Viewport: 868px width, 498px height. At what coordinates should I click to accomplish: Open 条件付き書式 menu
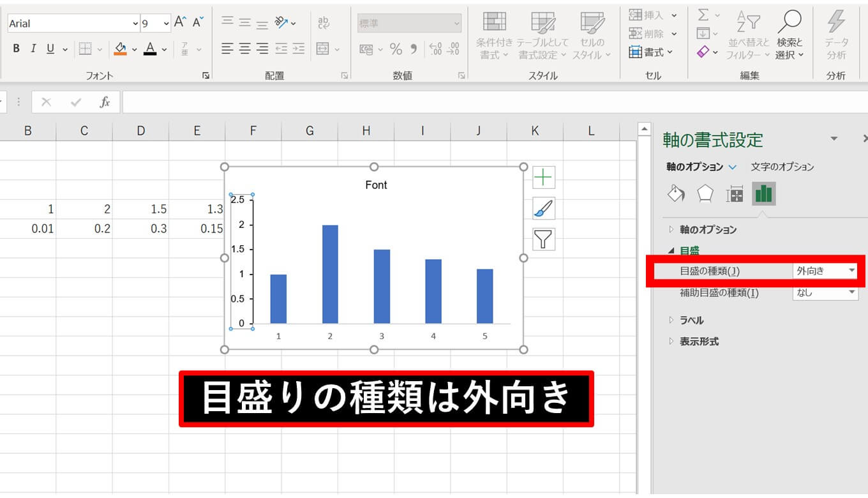coord(495,36)
